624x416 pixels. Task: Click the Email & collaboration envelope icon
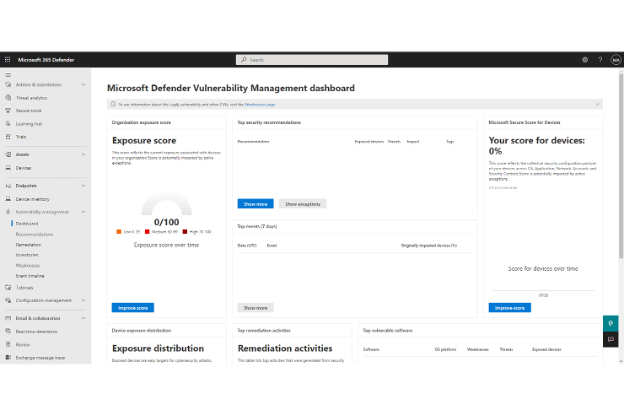pyautogui.click(x=8, y=318)
